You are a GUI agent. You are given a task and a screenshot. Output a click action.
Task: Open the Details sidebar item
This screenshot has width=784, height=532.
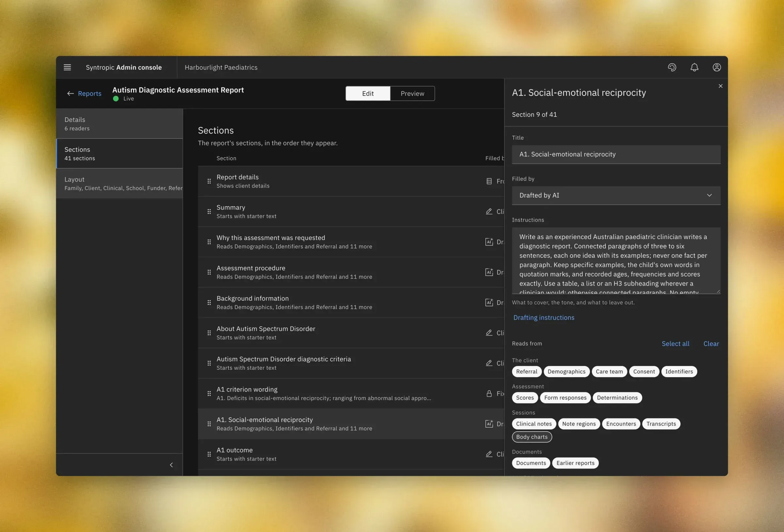(x=120, y=123)
